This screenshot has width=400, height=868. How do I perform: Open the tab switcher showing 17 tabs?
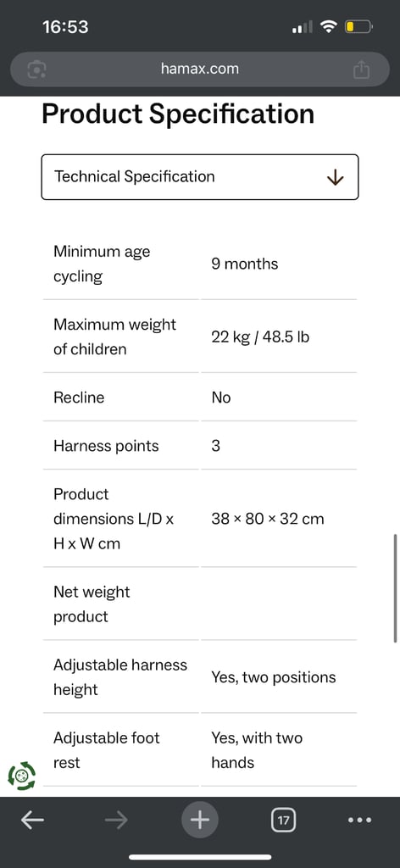click(x=283, y=821)
